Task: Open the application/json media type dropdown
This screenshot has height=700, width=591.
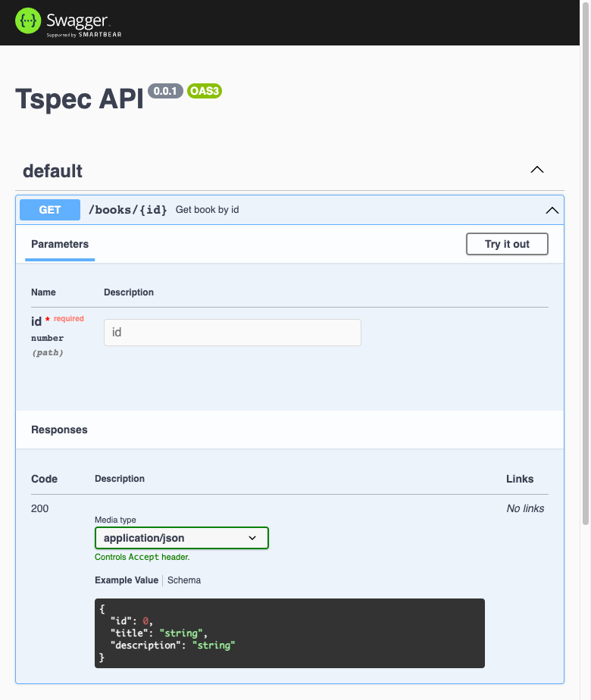Action: pyautogui.click(x=182, y=538)
